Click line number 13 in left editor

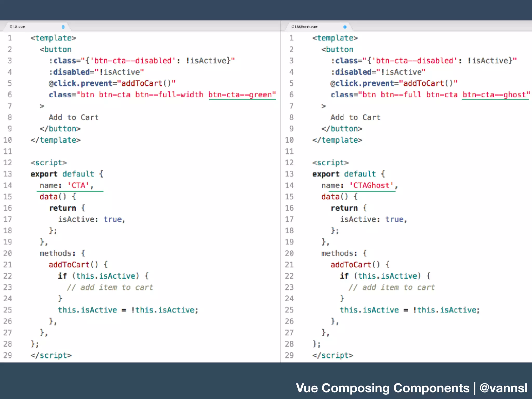(8, 174)
